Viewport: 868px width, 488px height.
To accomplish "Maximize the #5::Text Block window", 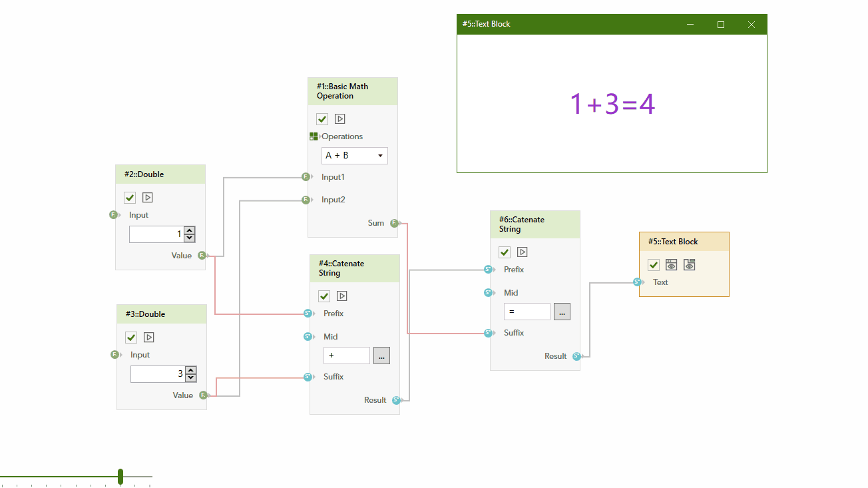I will (x=721, y=25).
